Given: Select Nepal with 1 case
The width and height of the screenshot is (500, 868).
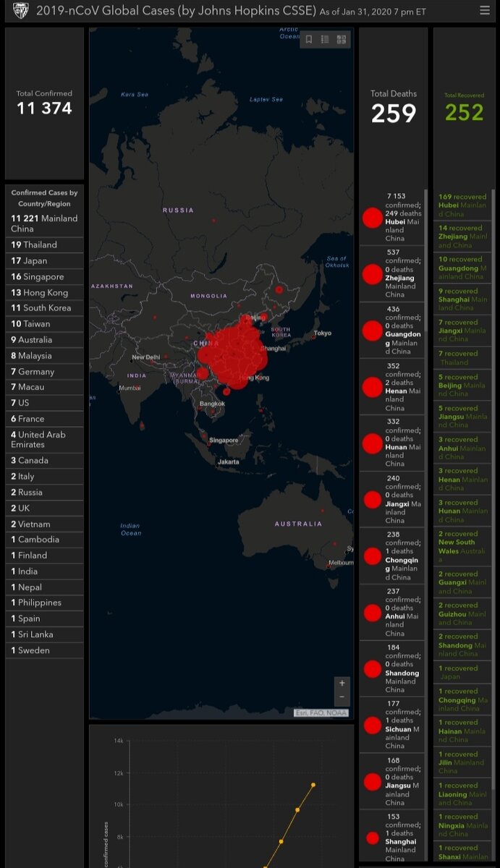Looking at the screenshot, I should tap(44, 587).
